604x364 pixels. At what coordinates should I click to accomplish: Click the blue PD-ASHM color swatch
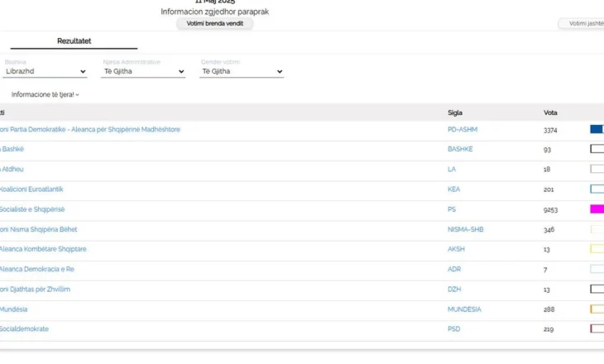point(597,129)
